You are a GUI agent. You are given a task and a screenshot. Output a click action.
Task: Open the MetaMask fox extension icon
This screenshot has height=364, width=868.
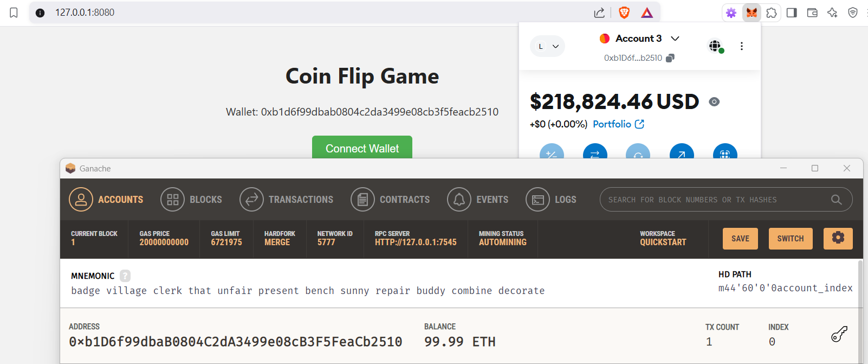tap(752, 12)
